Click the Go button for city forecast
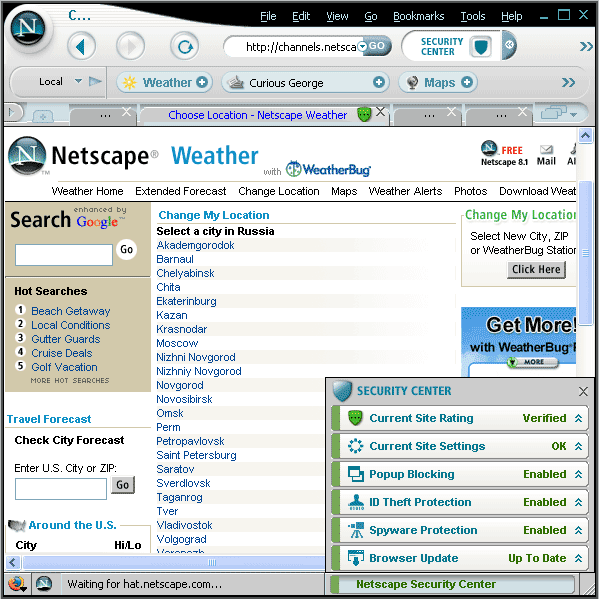The image size is (599, 599). [123, 485]
